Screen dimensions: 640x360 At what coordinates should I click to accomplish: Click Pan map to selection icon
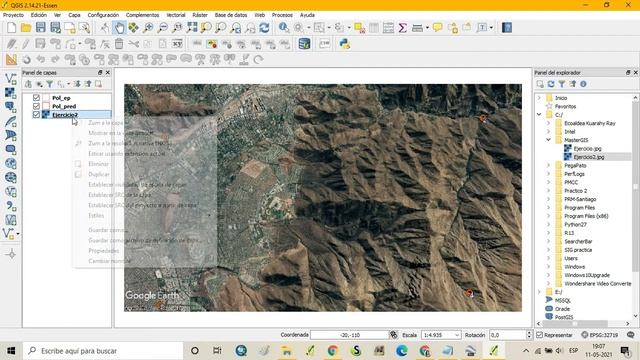click(133, 28)
